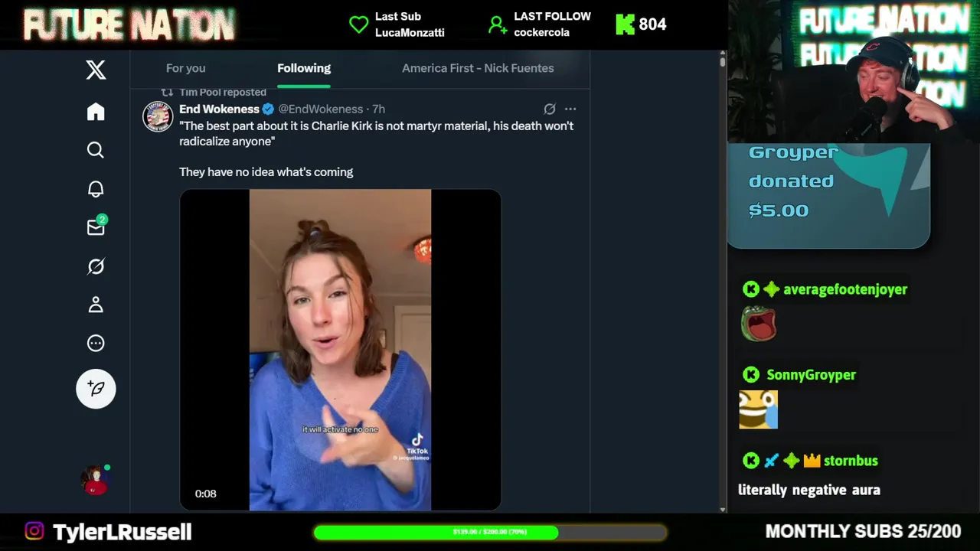
Task: Select the Following tab
Action: (304, 68)
